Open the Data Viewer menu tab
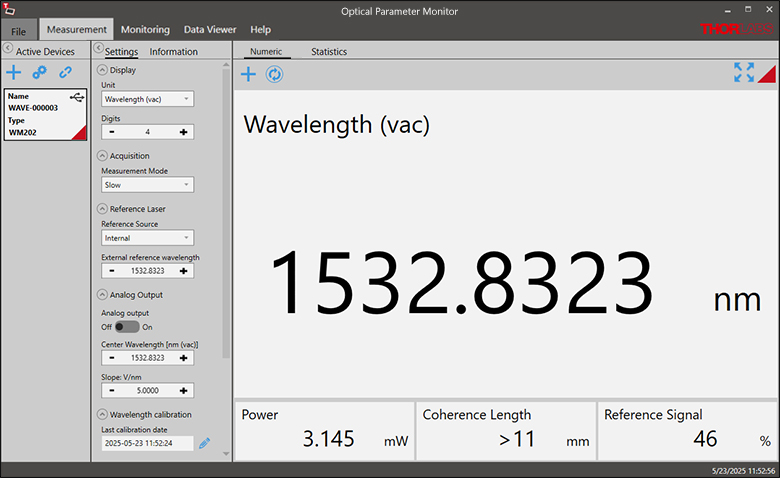 (x=210, y=30)
